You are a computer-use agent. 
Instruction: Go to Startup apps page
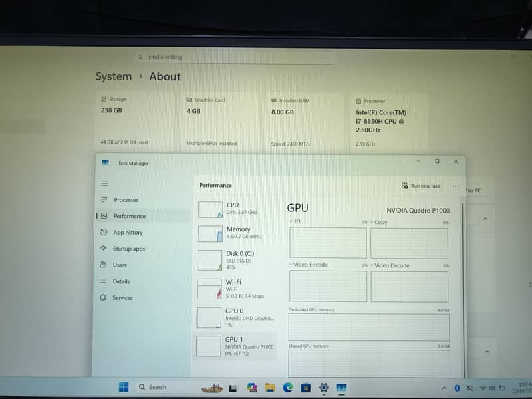click(x=143, y=249)
